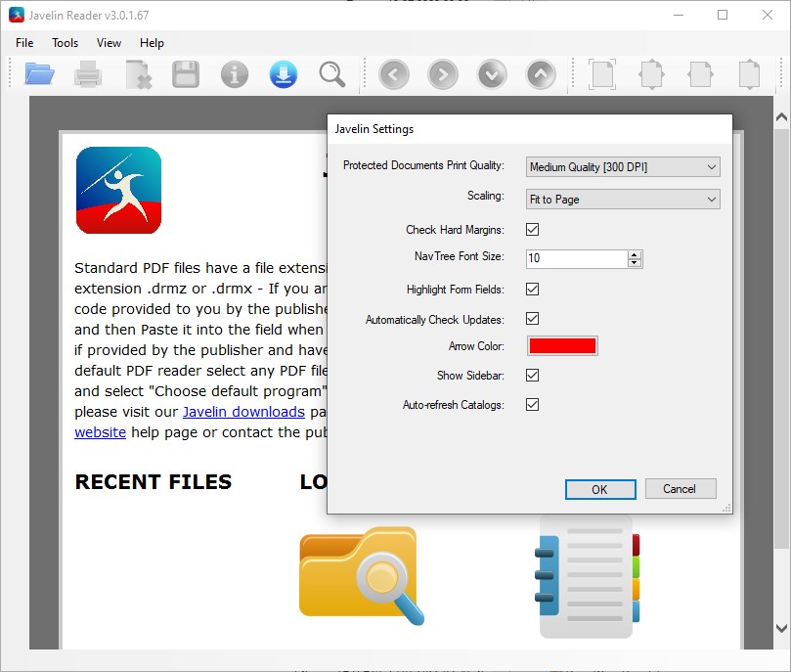Open a document using the Open file icon
This screenshot has height=672, width=791.
coord(39,73)
